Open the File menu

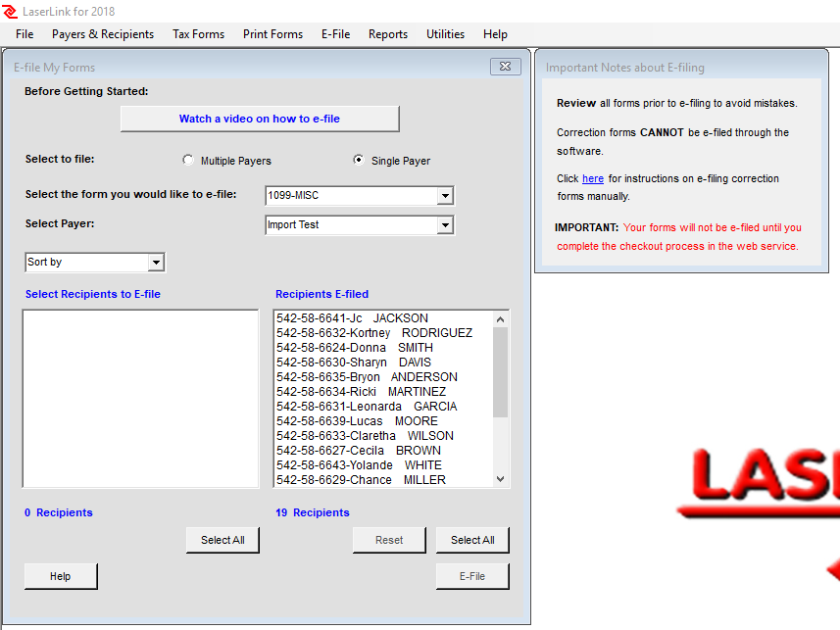[25, 34]
